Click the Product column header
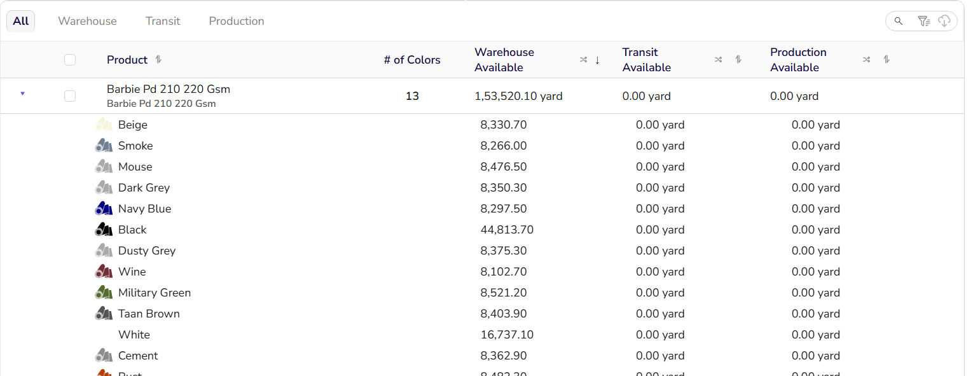Image resolution: width=980 pixels, height=376 pixels. click(x=127, y=60)
